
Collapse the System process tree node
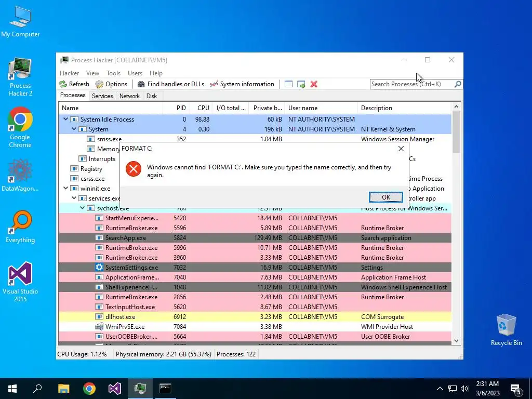(x=74, y=129)
